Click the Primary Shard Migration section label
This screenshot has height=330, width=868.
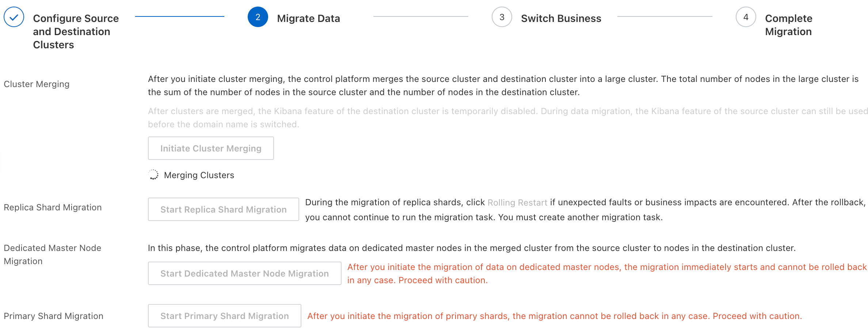pyautogui.click(x=53, y=316)
